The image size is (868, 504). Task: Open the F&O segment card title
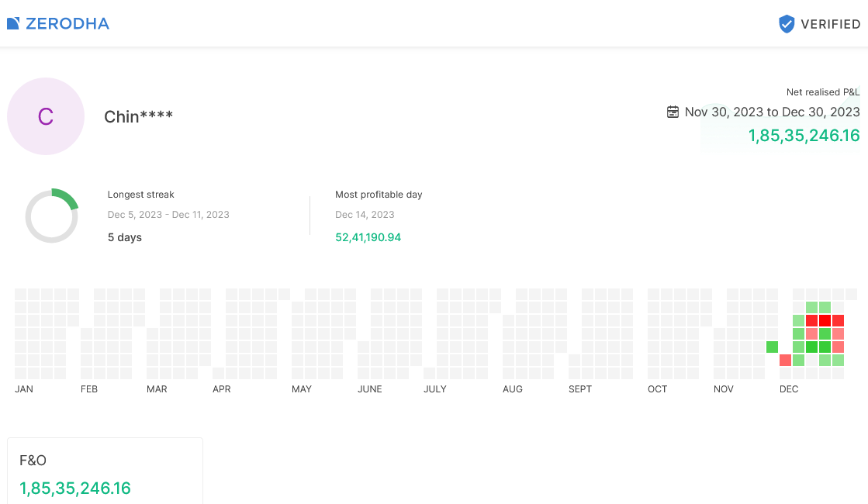click(x=33, y=461)
